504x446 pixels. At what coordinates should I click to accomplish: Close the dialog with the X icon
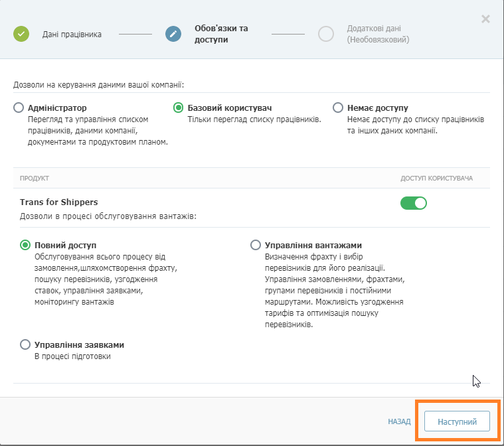click(x=485, y=19)
